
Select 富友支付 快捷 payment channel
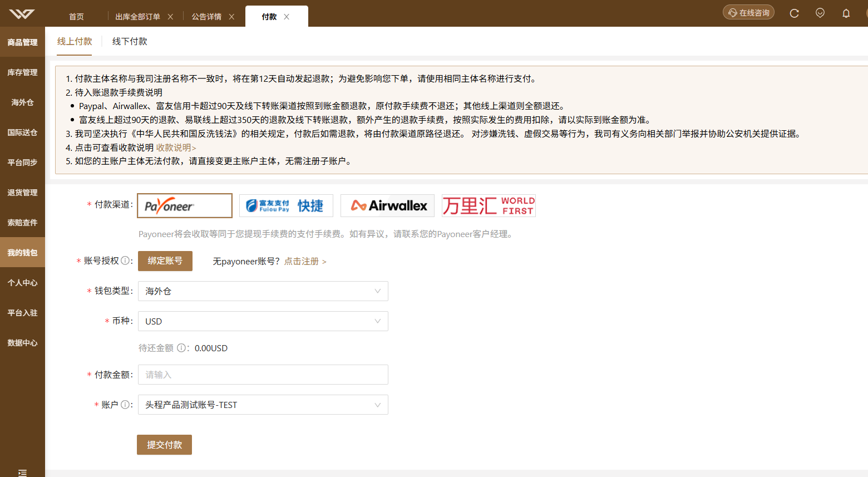pos(286,206)
